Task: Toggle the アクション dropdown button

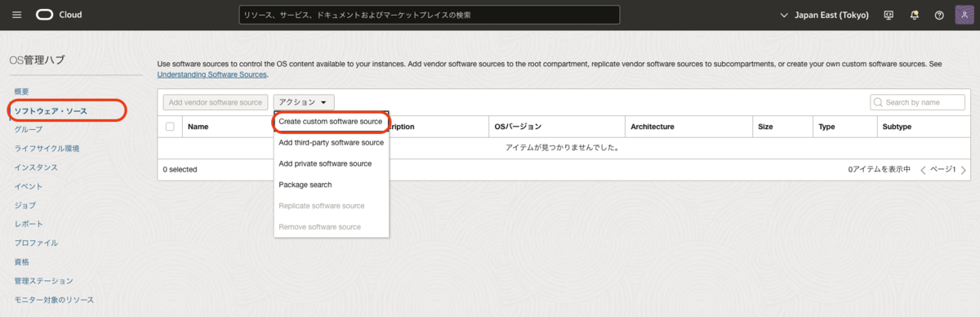Action: [x=303, y=102]
